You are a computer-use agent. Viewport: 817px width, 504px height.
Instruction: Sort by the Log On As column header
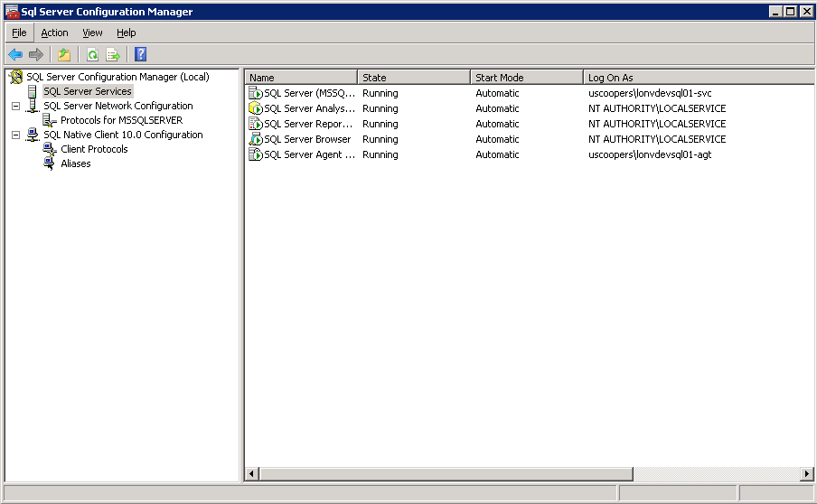699,78
